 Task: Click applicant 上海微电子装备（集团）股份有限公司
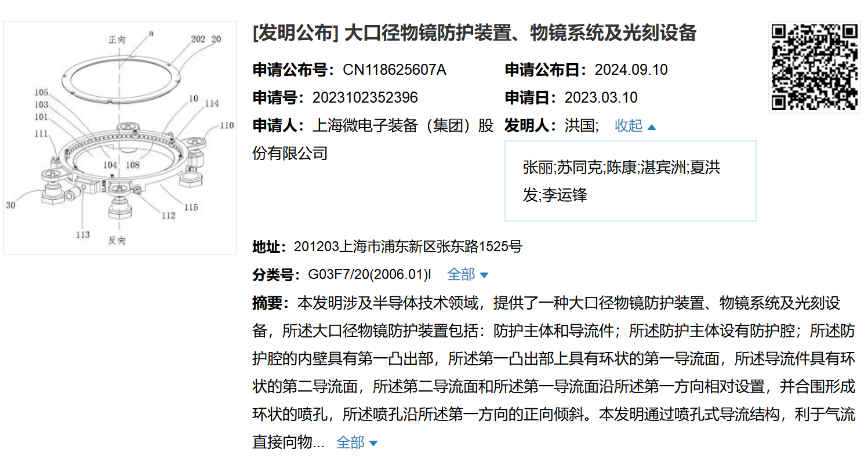[373, 140]
